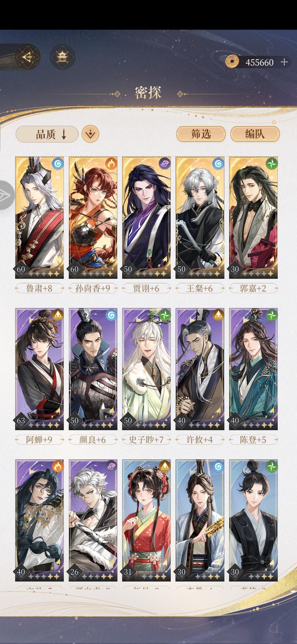The width and height of the screenshot is (297, 644).
Task: Open the 编队 team formation
Action: click(255, 134)
